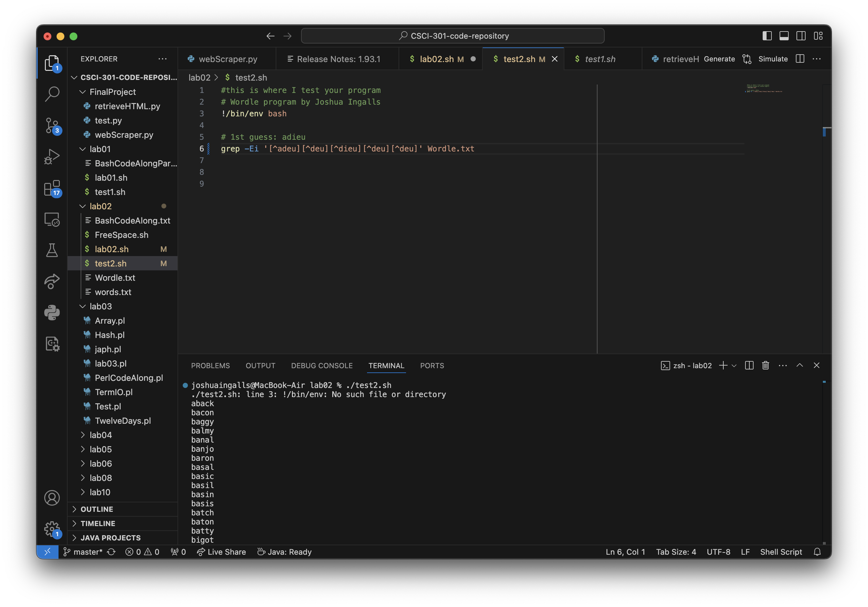Open the C/C++ configuration view icon
Image resolution: width=868 pixels, height=607 pixels.
click(52, 344)
